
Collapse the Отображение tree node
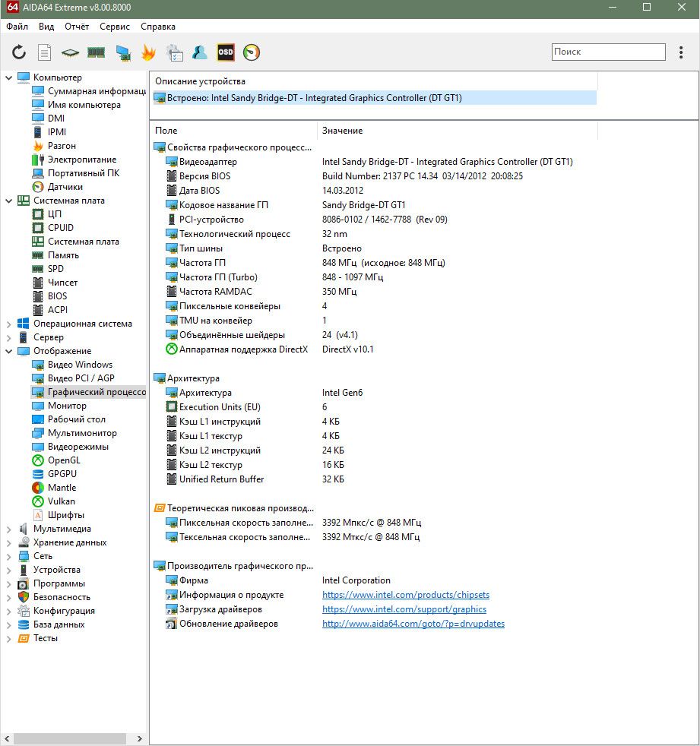8,351
